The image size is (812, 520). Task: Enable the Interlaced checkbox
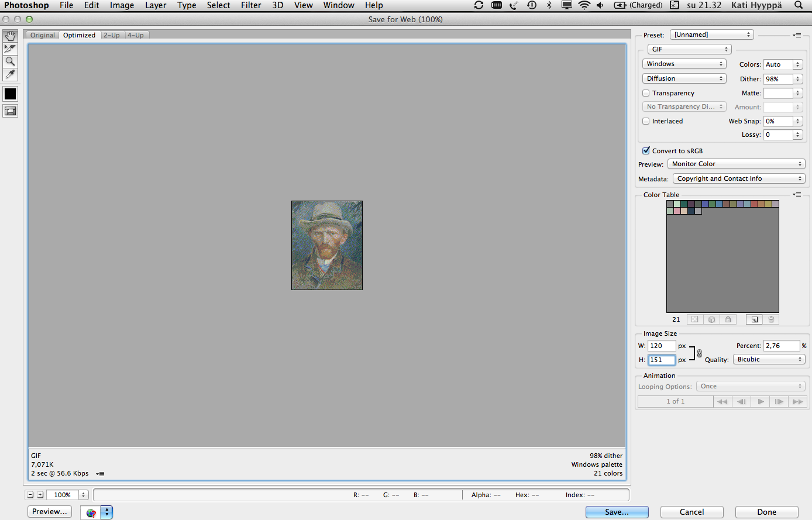coord(646,121)
